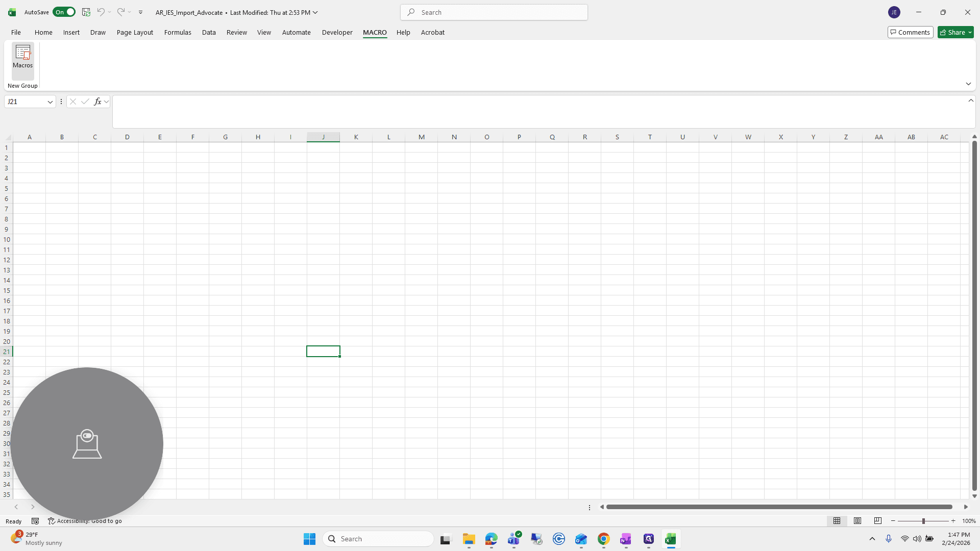Open Insert Function fx button
Image resolution: width=980 pixels, height=551 pixels.
[x=97, y=102]
